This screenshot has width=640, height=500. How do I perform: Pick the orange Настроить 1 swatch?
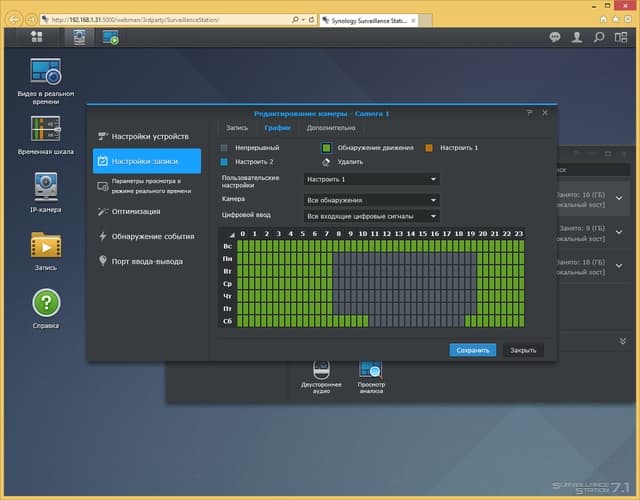(429, 148)
